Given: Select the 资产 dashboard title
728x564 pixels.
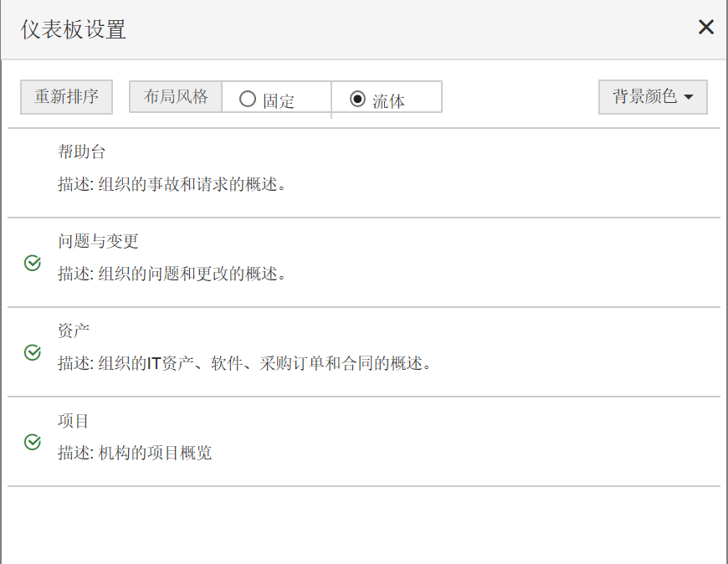Looking at the screenshot, I should (74, 331).
